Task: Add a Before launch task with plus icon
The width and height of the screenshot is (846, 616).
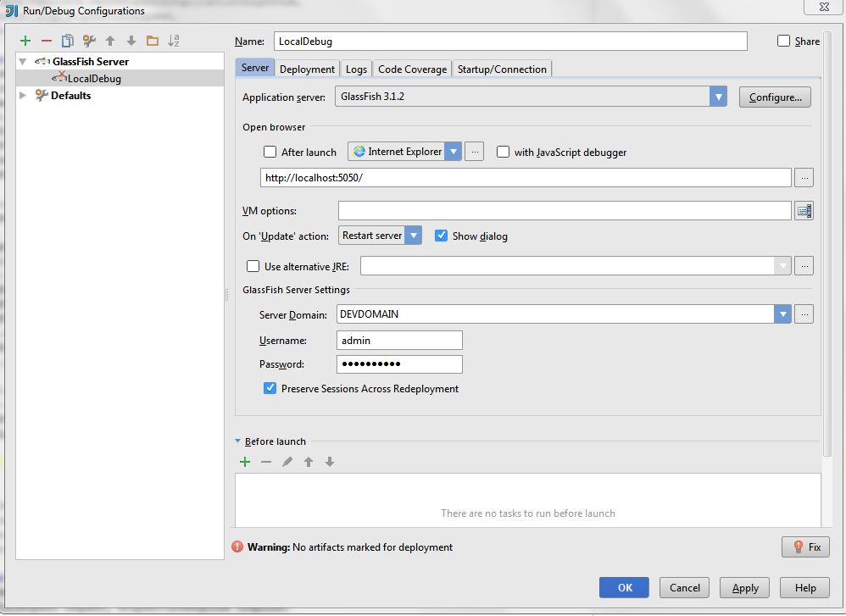Action: pyautogui.click(x=245, y=462)
